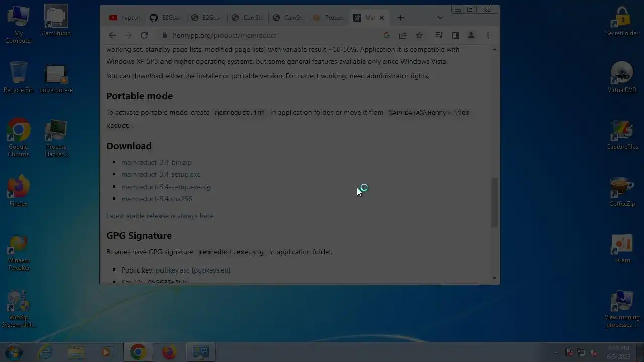Image resolution: width=644 pixels, height=362 pixels.
Task: Open Windows Start menu orb
Action: [x=14, y=352]
